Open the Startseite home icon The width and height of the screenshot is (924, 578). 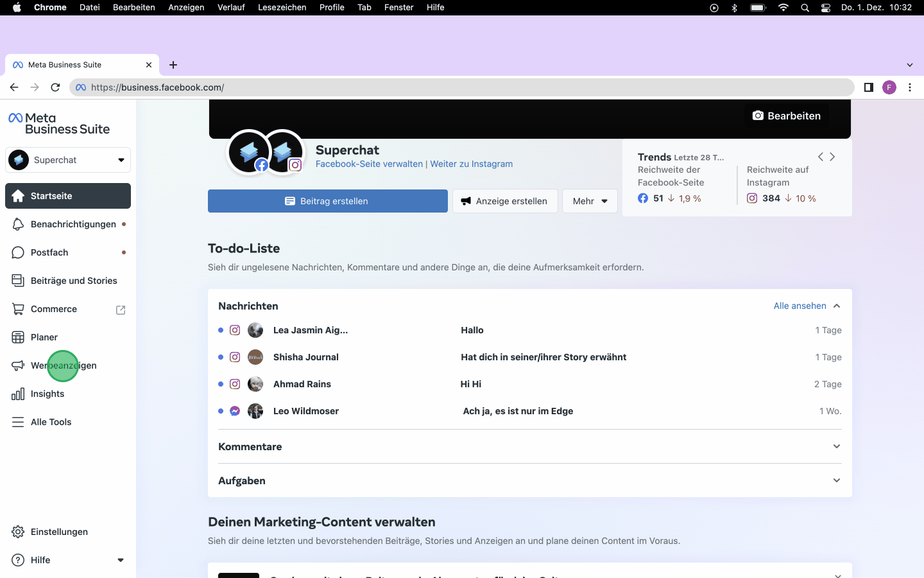tap(18, 196)
